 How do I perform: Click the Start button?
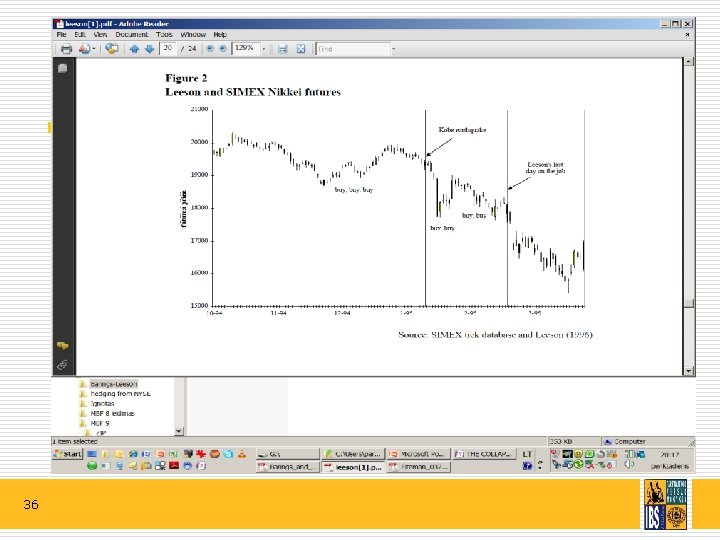68,454
